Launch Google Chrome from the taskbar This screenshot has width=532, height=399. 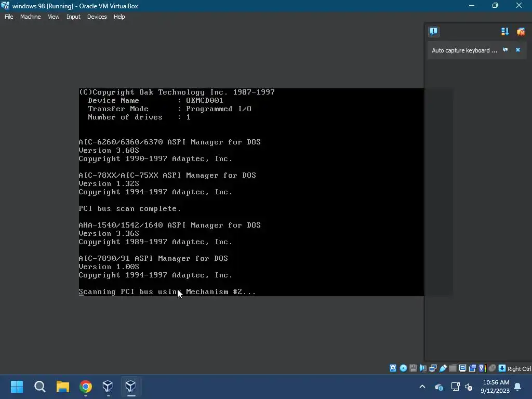pyautogui.click(x=86, y=387)
